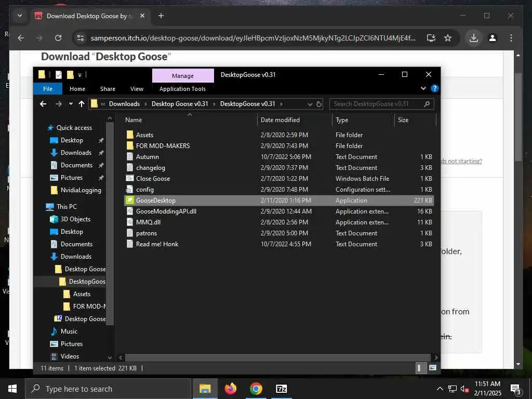Open the address bar history dropdown

310,104
